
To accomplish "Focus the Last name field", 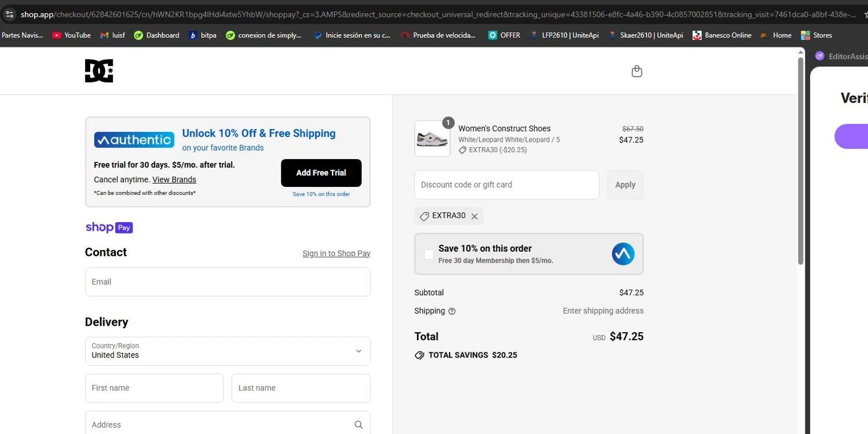I will tap(301, 388).
